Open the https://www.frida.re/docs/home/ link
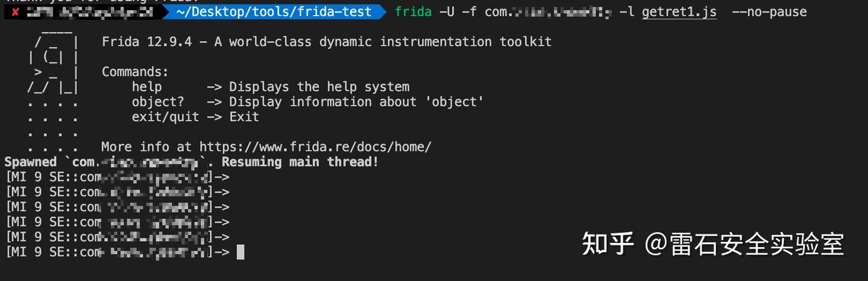 coord(315,147)
